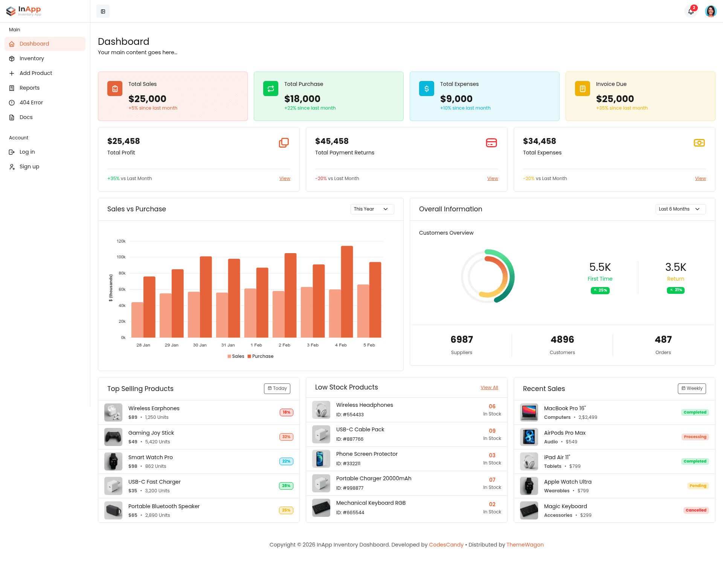Open the CodesCandy footer link
The width and height of the screenshot is (723, 588).
tap(446, 545)
